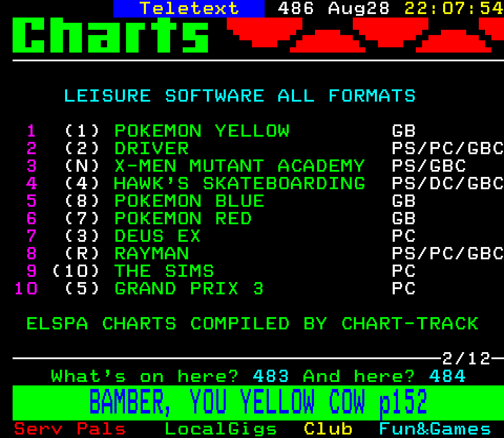Open the green LocalGigs fastext link
This screenshot has width=504, height=438.
click(x=220, y=430)
